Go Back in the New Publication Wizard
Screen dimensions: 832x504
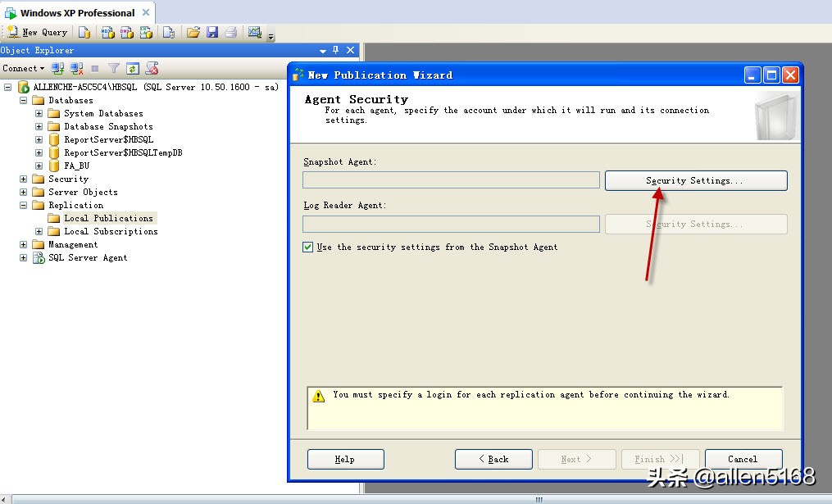(493, 459)
